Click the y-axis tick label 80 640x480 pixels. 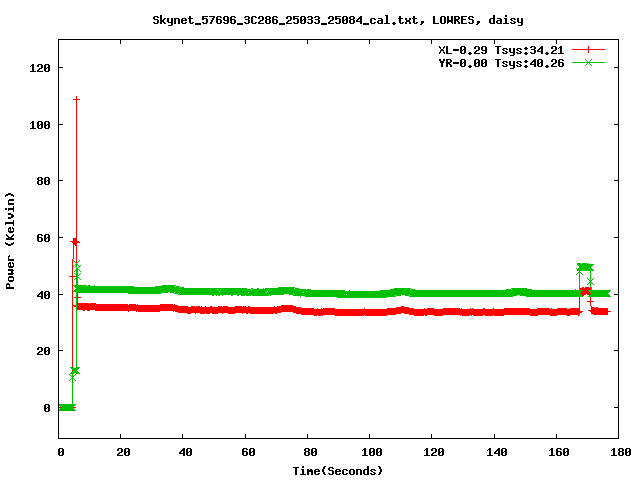(43, 181)
